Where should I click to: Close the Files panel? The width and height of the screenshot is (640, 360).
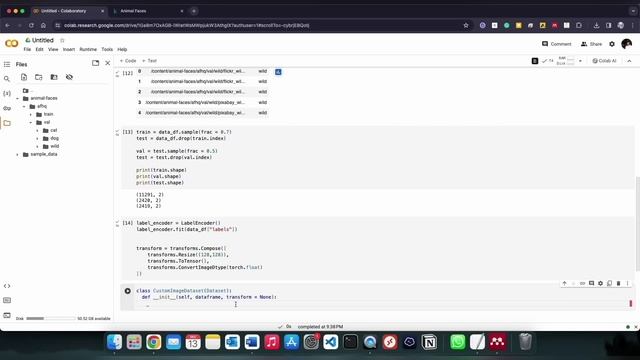pos(108,63)
